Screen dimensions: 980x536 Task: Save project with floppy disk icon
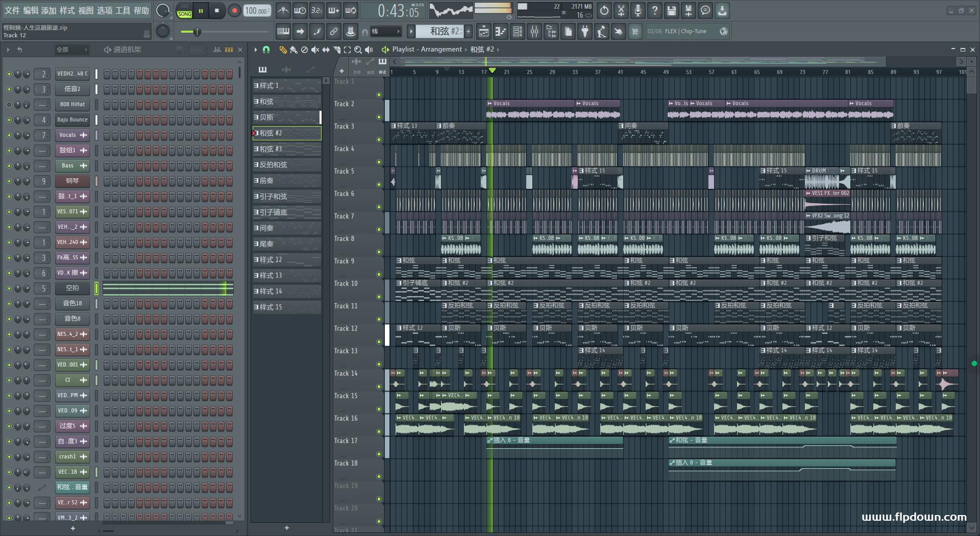672,10
